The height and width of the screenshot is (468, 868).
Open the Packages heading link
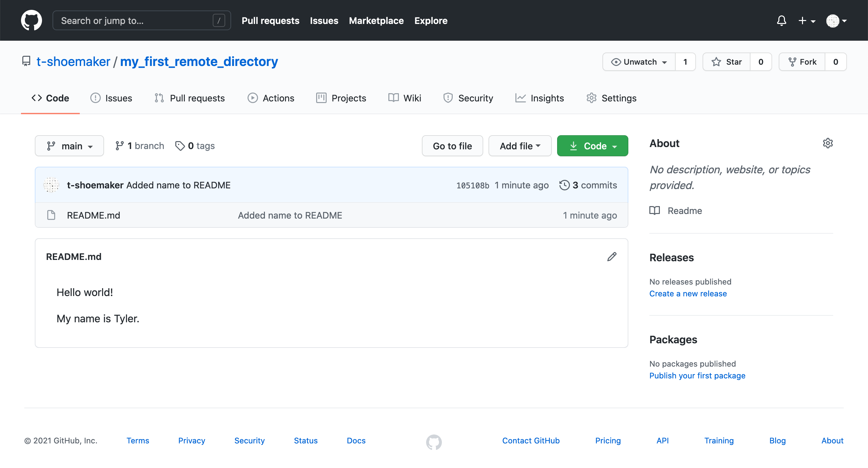pyautogui.click(x=673, y=340)
